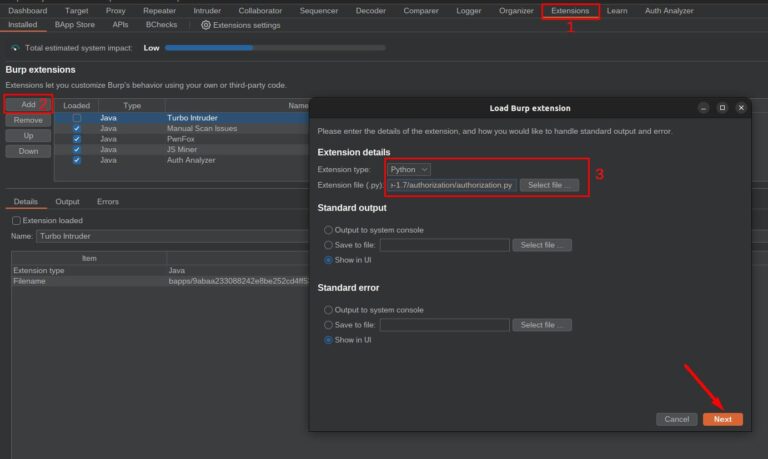This screenshot has width=768, height=459.
Task: Go to the Repeater tab
Action: [160, 10]
